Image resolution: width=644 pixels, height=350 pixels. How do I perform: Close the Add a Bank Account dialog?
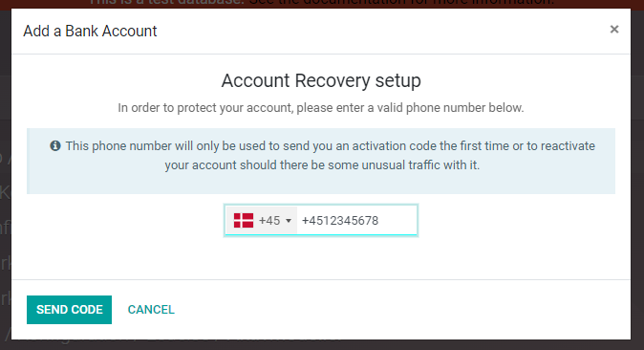pos(614,30)
